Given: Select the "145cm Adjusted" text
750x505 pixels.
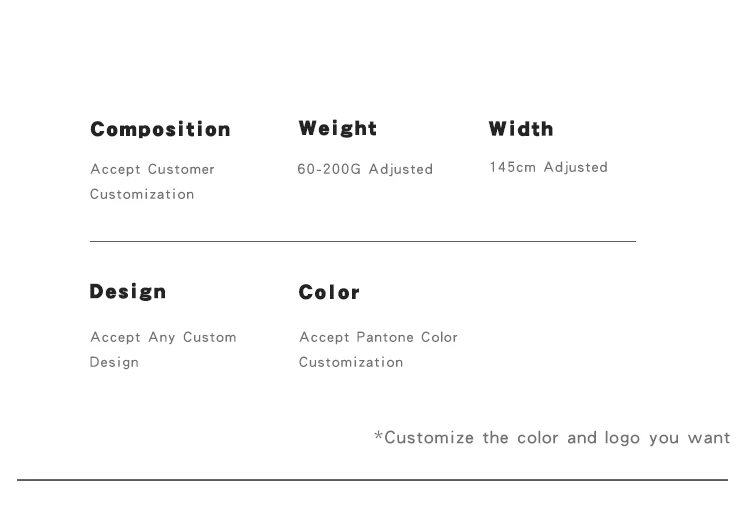Looking at the screenshot, I should pyautogui.click(x=548, y=168).
